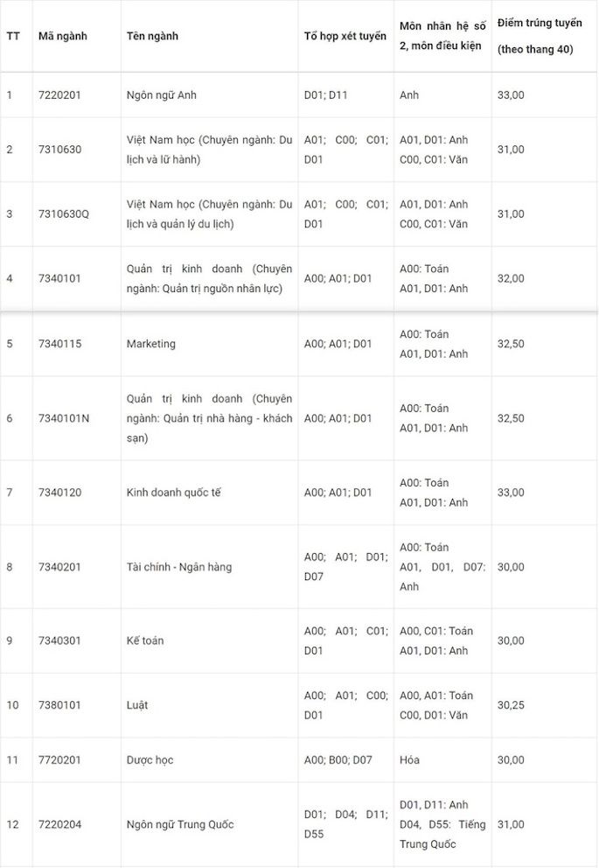Select the "Ngôn ngữ Trung Quốc" cell
599x868 pixels.
[x=180, y=824]
